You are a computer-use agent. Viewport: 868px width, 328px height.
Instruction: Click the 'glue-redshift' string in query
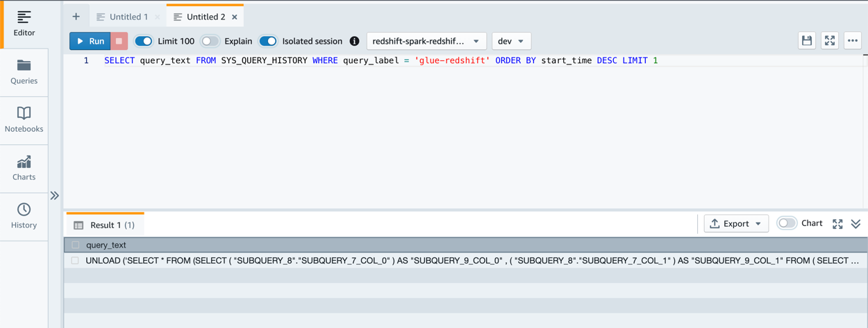(x=452, y=61)
